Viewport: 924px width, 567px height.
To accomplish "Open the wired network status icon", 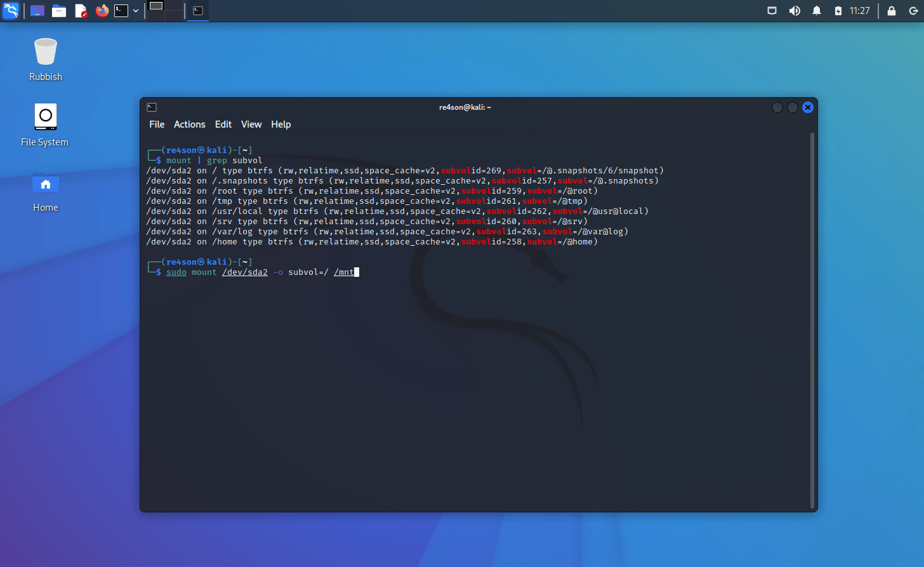I will coord(772,11).
